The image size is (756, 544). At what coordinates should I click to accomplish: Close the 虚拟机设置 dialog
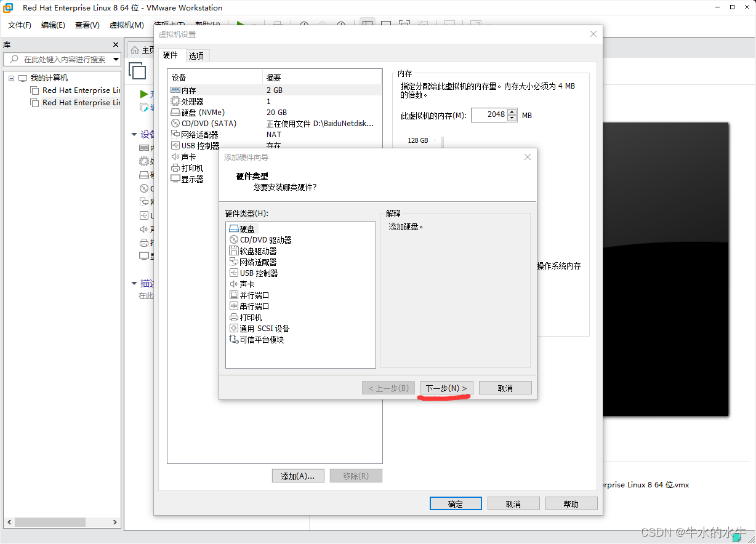[593, 34]
